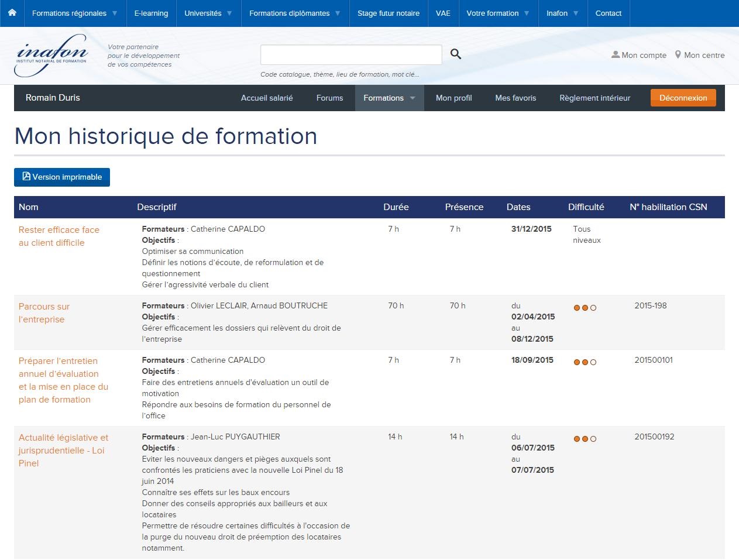
Task: Go to Mon profil
Action: [x=453, y=98]
